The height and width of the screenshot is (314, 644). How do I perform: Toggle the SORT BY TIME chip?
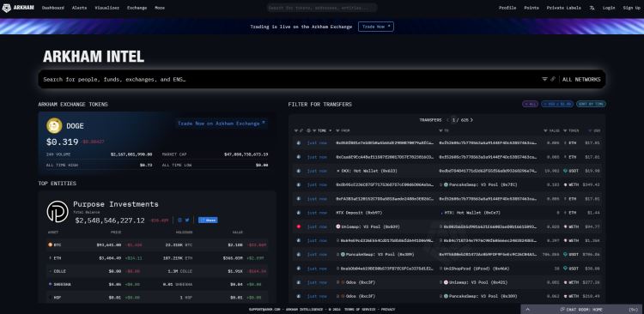(x=591, y=105)
